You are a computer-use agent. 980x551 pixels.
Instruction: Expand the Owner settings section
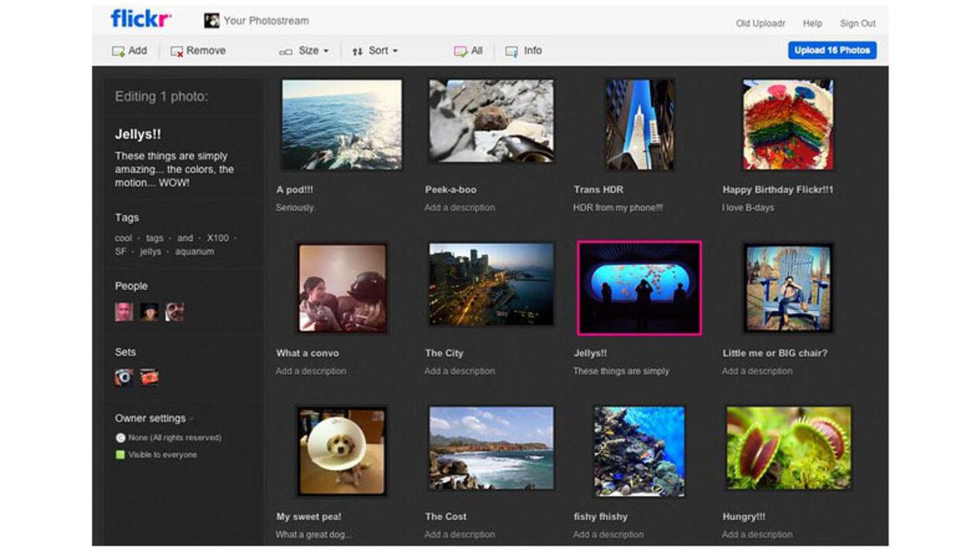154,418
